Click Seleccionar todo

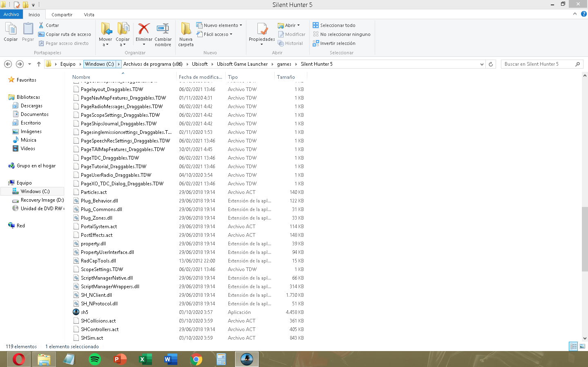pos(334,25)
